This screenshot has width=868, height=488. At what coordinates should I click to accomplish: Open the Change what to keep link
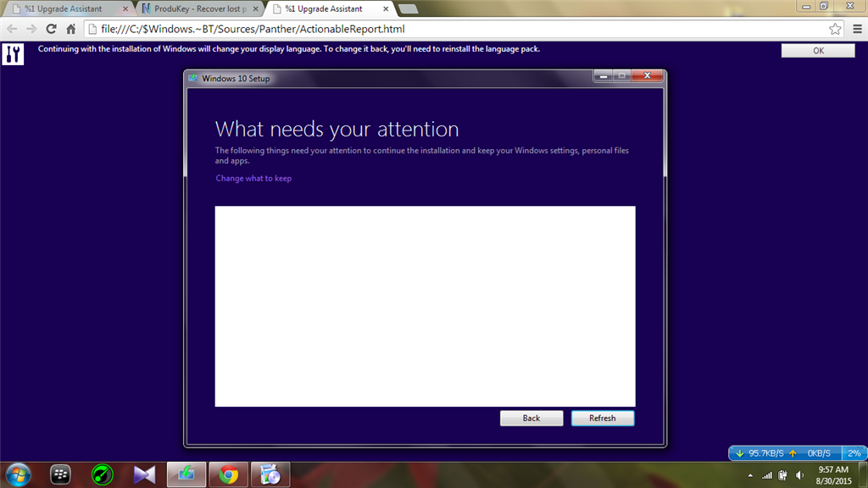pyautogui.click(x=253, y=178)
